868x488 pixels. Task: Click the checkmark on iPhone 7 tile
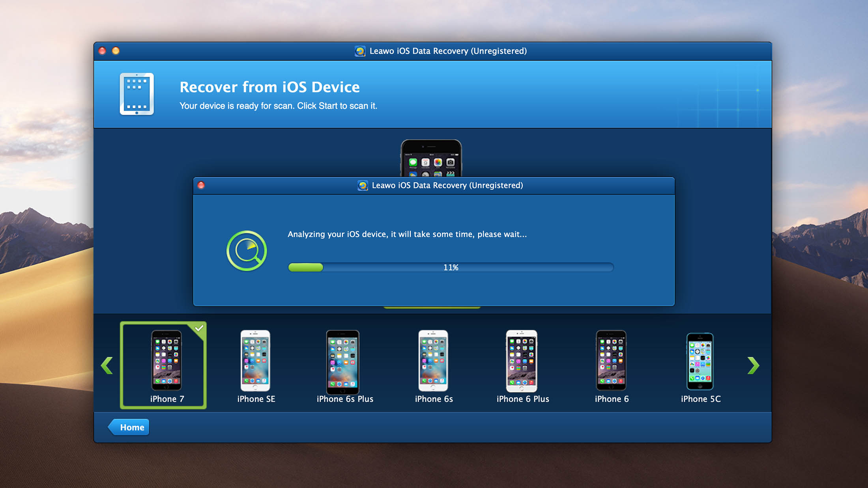coord(199,328)
